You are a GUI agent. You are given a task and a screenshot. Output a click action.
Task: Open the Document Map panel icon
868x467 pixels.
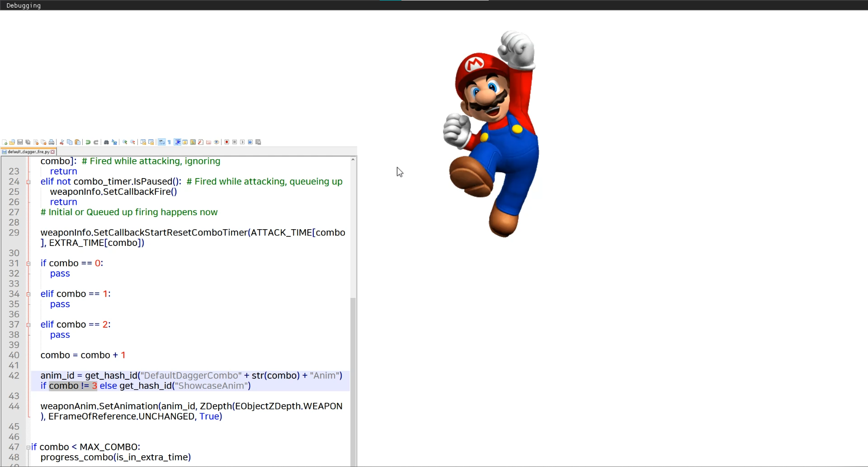[x=193, y=142]
